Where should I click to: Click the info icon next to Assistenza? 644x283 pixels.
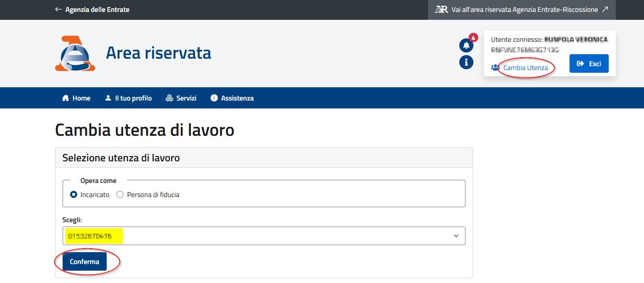pos(214,98)
